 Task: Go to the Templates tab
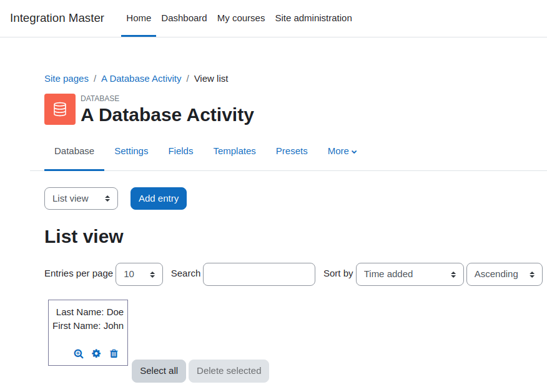click(x=234, y=151)
